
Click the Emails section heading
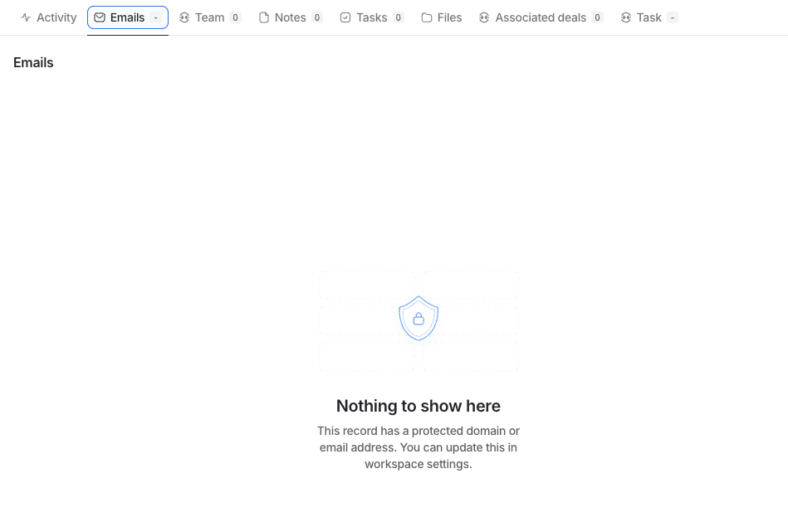point(33,63)
